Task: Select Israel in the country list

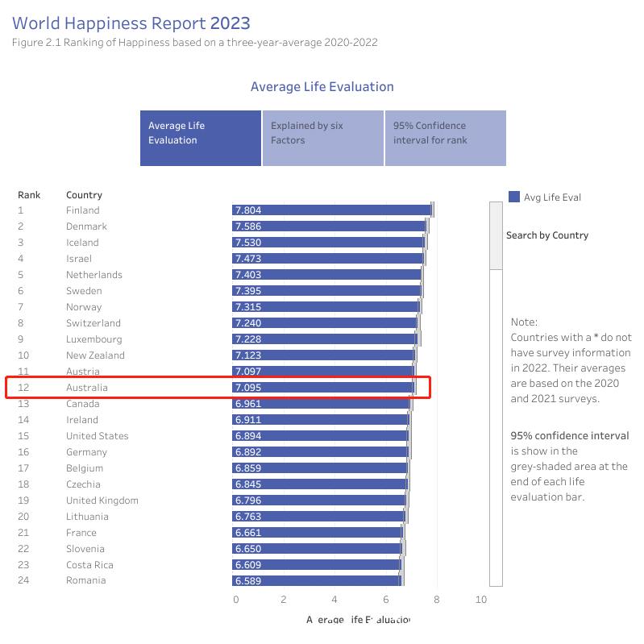Action: (78, 259)
